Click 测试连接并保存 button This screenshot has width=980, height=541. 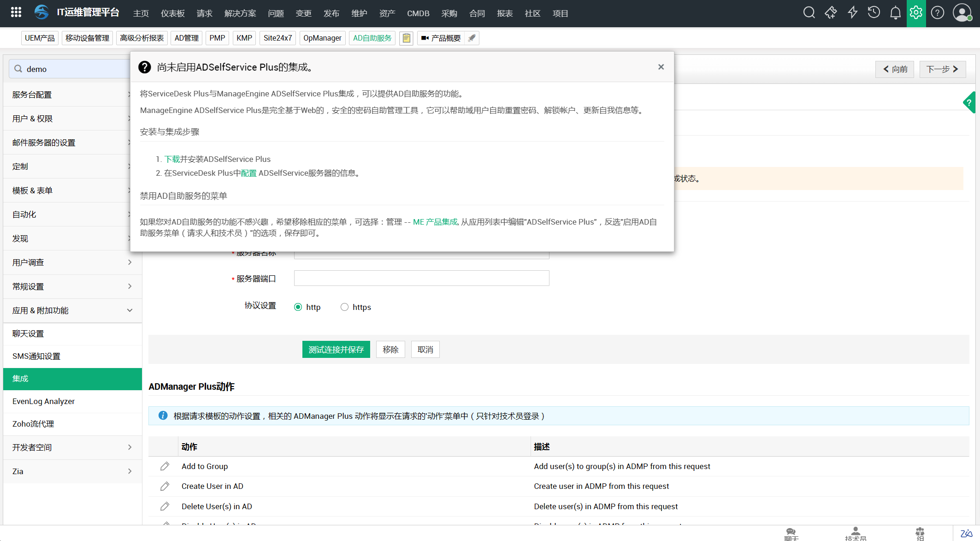[x=336, y=350]
